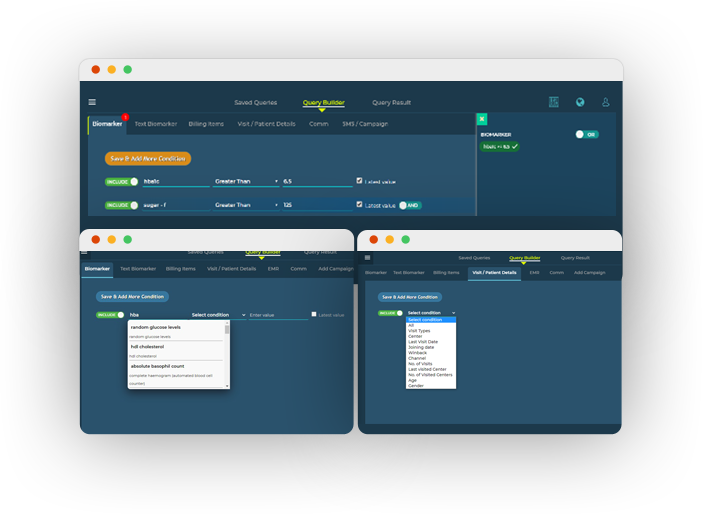703x514 pixels.
Task: Close side panel with green X icon
Action: [x=482, y=119]
